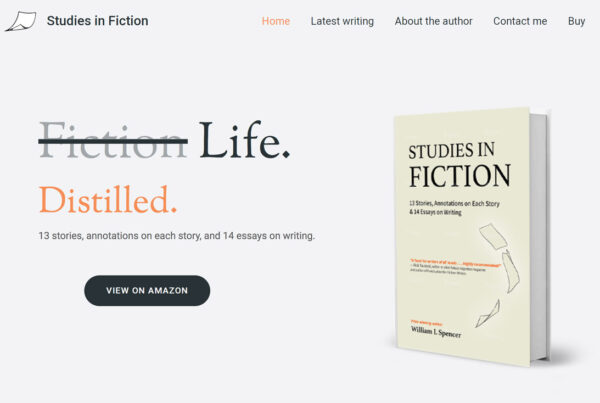This screenshot has height=403, width=600.
Task: Select the Contact me menu link
Action: (x=520, y=21)
